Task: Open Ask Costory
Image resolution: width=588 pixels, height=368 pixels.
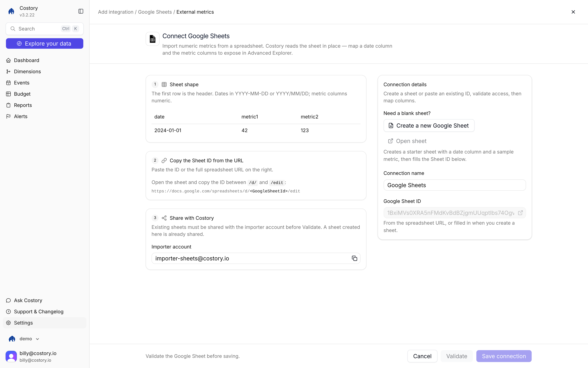Action: [45, 300]
